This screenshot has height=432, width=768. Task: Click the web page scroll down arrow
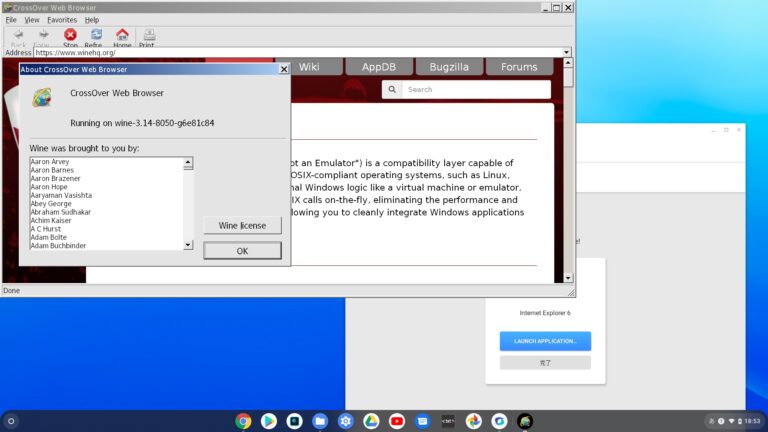(568, 278)
